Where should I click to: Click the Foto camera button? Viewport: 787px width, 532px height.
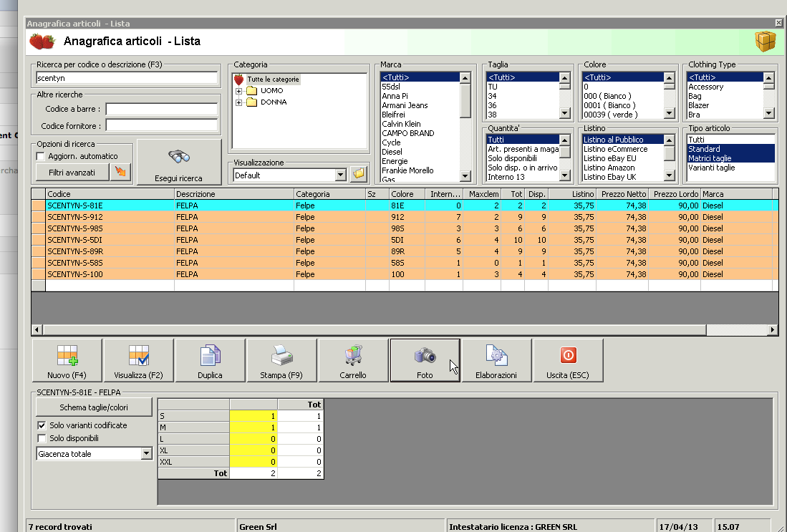[x=425, y=361]
